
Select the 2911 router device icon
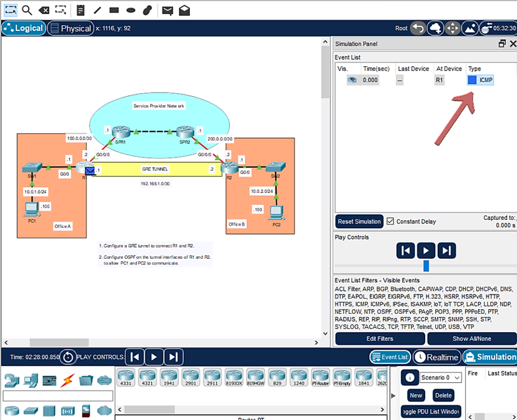[x=213, y=377]
